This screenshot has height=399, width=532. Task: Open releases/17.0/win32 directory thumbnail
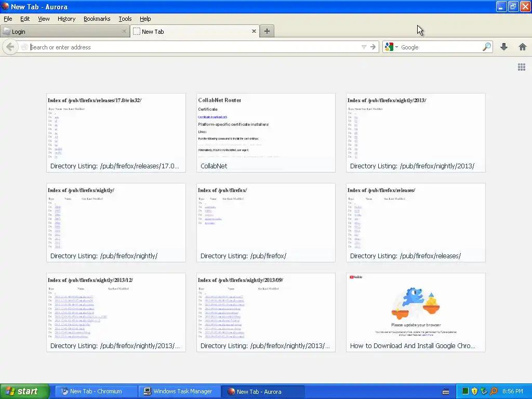coord(116,132)
